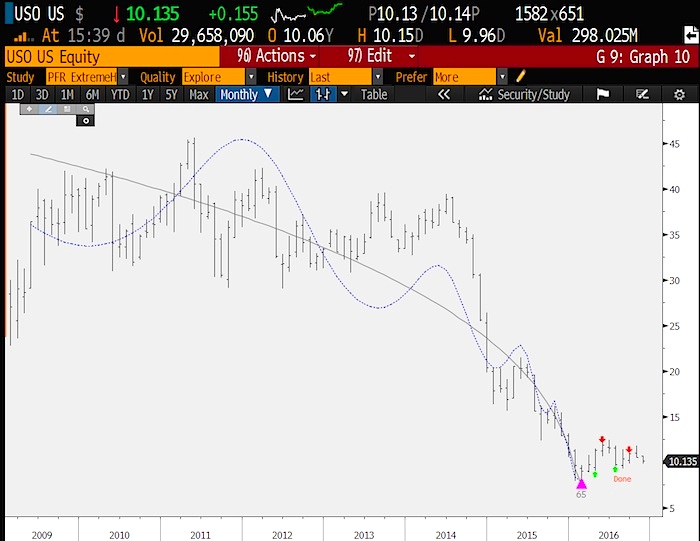Click the magnifier zoom tool
The image size is (700, 541).
(x=85, y=109)
